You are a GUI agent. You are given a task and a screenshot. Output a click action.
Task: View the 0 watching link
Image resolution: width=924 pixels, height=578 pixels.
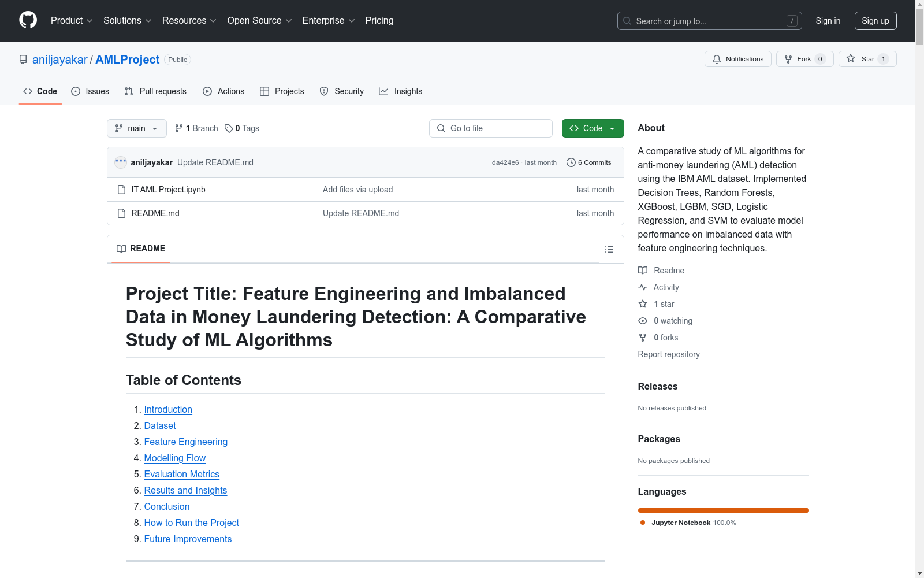[x=665, y=321]
